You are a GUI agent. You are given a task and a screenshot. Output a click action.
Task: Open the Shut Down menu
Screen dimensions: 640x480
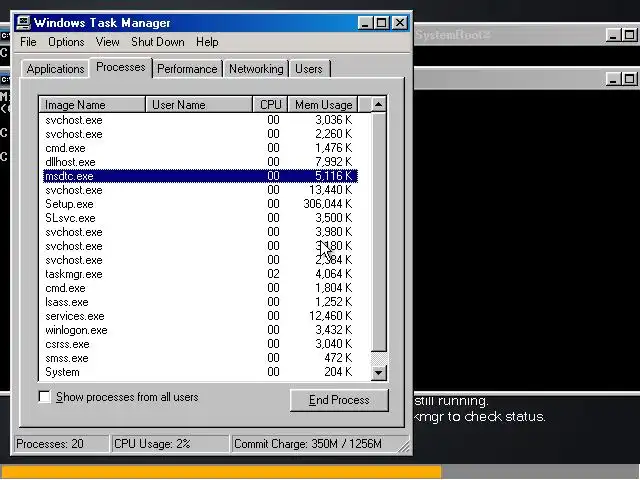pos(158,42)
